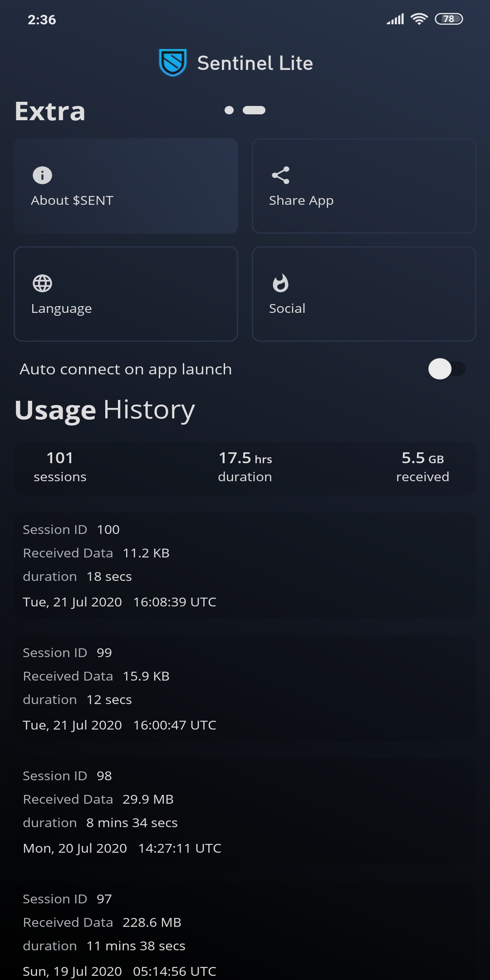The height and width of the screenshot is (980, 490).
Task: Select the active elongated page indicator
Action: (x=254, y=110)
